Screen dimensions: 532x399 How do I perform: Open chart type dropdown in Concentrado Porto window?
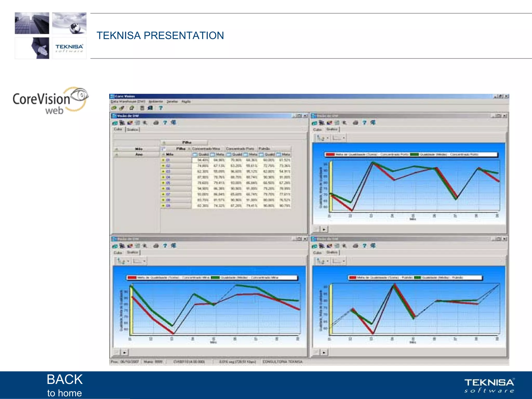(x=328, y=138)
